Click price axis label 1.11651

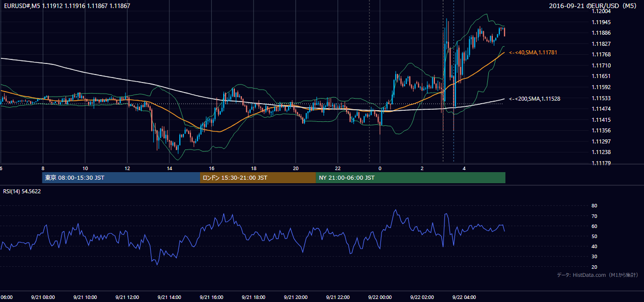[x=602, y=76]
